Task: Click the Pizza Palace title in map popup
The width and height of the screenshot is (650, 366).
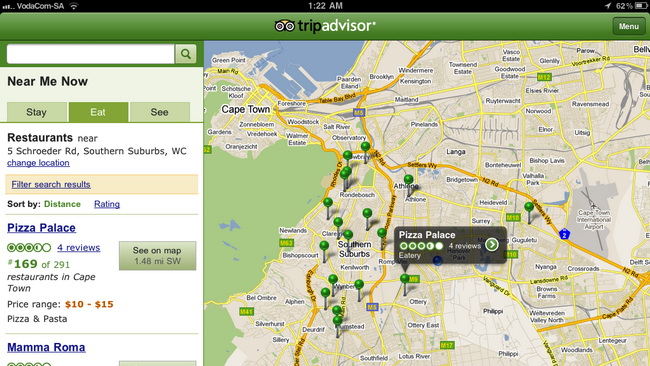Action: pyautogui.click(x=427, y=235)
